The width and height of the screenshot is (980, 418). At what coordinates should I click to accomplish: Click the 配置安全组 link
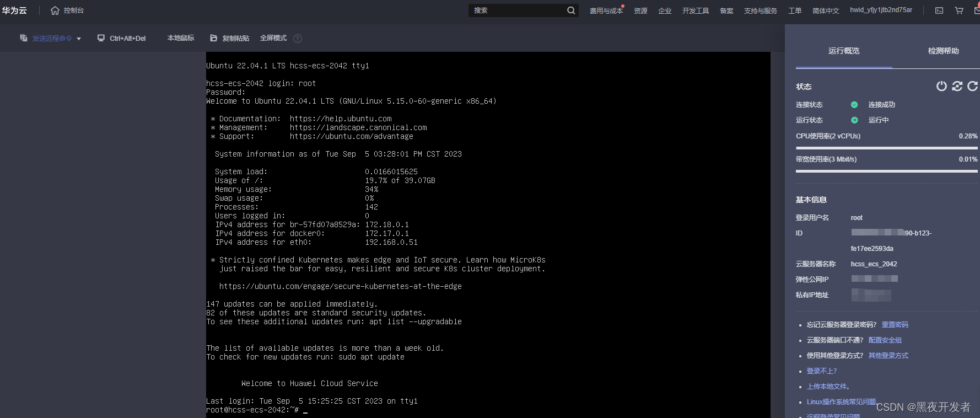pos(885,340)
